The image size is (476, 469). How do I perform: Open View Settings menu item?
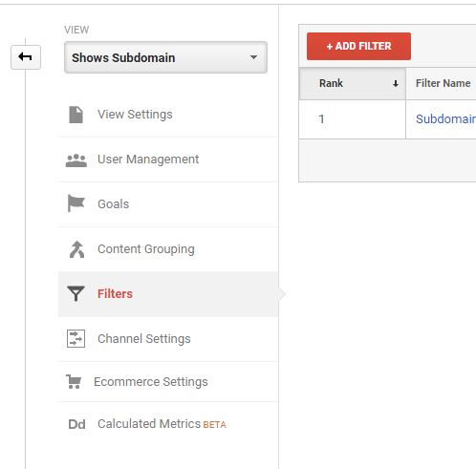point(168,115)
